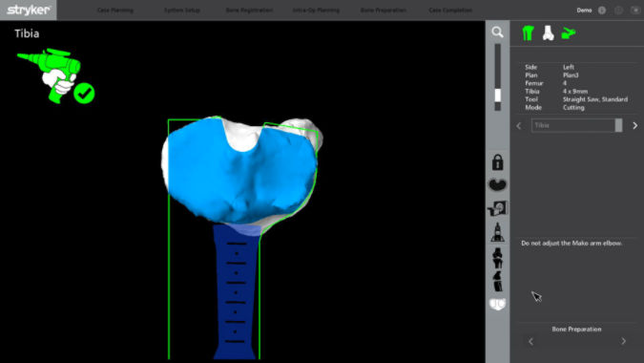This screenshot has width=644, height=363.
Task: Click 'Do not adjust the Mako arm elbow' message
Action: pos(571,244)
